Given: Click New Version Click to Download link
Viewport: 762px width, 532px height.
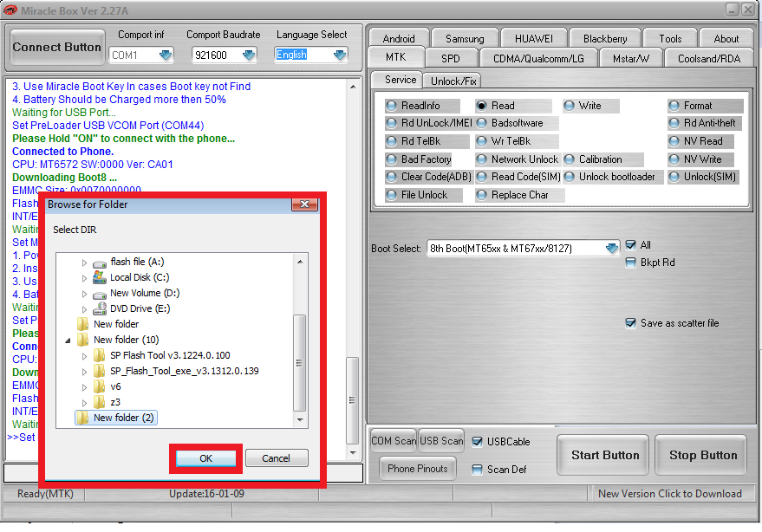Looking at the screenshot, I should pyautogui.click(x=669, y=494).
